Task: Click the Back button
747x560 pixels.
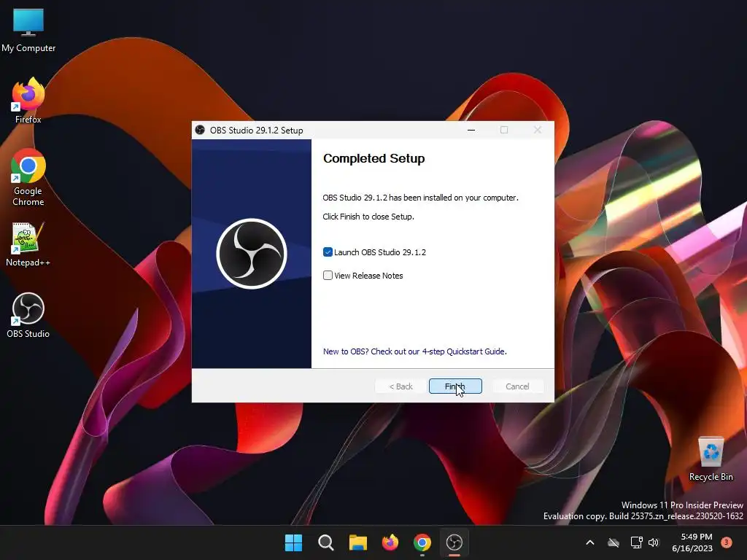Action: click(400, 386)
